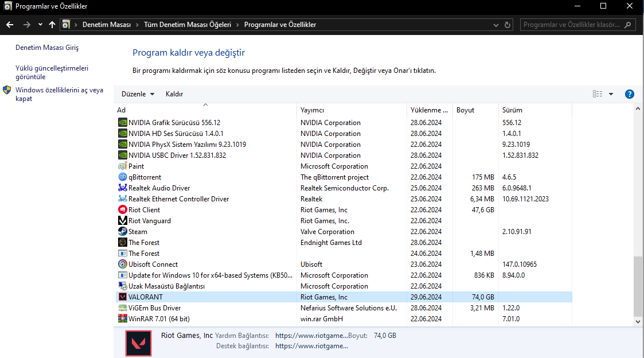Sort by the Sürüm column header
Image resolution: width=644 pixels, height=358 pixels.
[x=535, y=110]
